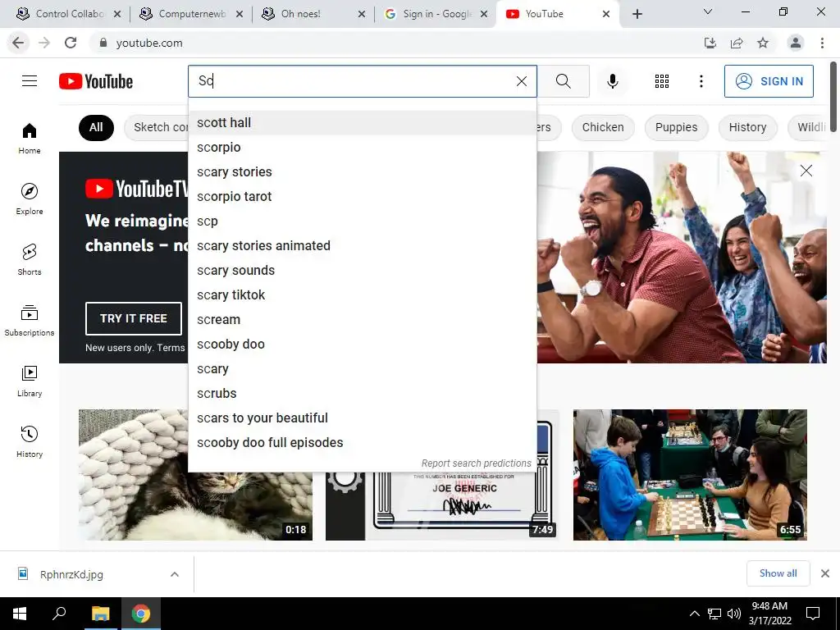Select the All filter chip

point(96,127)
